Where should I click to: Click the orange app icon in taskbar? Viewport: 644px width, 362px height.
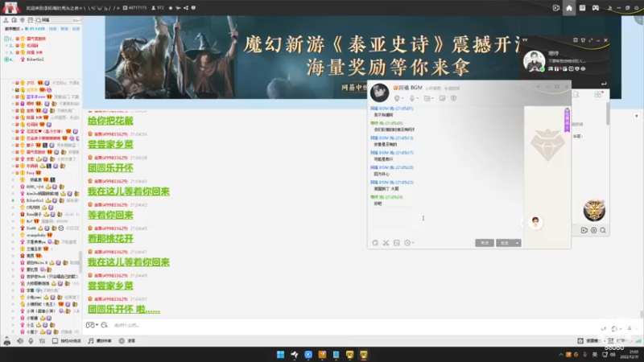click(322, 355)
